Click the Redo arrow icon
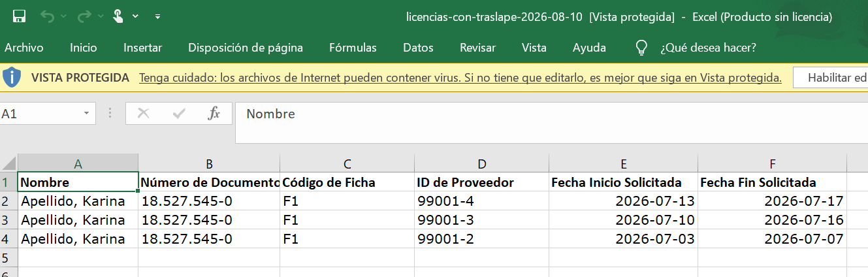 point(84,16)
